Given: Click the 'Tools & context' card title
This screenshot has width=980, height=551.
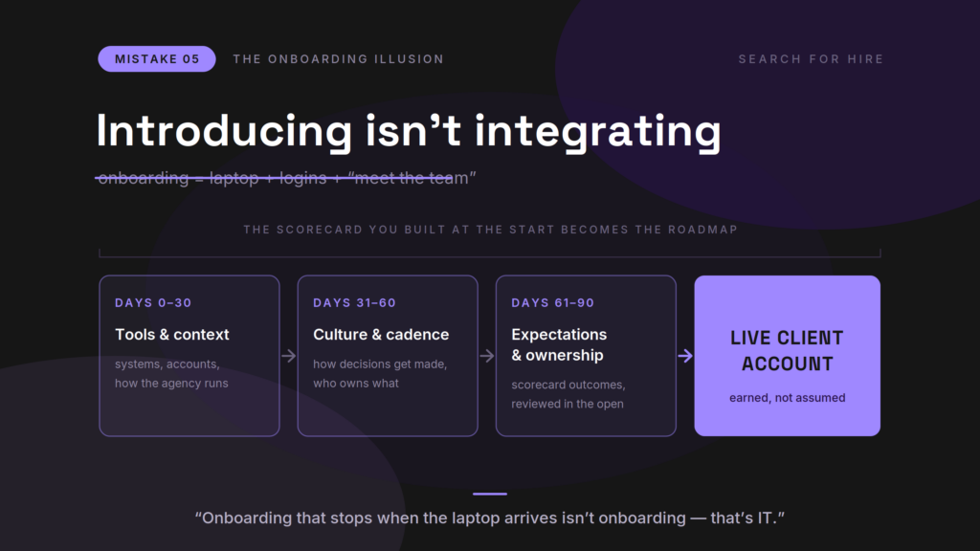Looking at the screenshot, I should coord(172,334).
